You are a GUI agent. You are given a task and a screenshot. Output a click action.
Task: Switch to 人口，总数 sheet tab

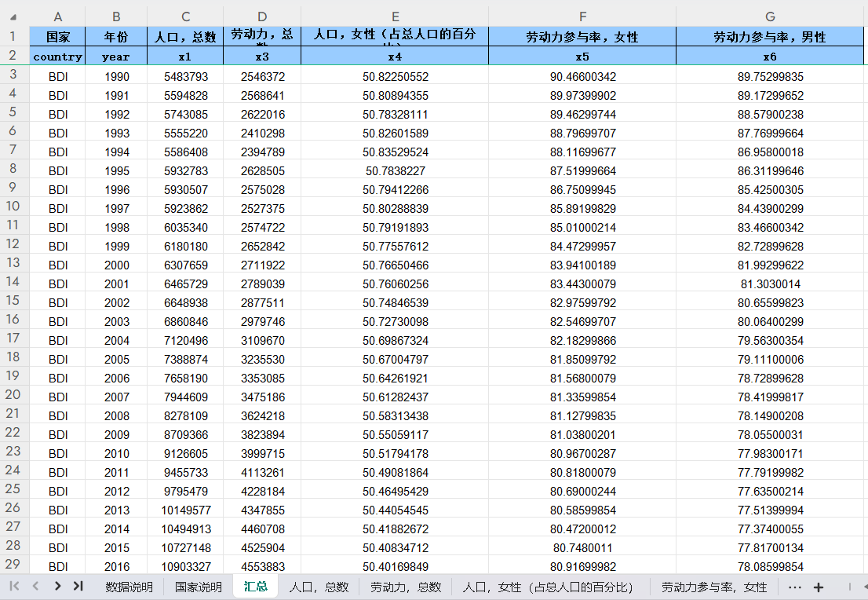pyautogui.click(x=319, y=587)
